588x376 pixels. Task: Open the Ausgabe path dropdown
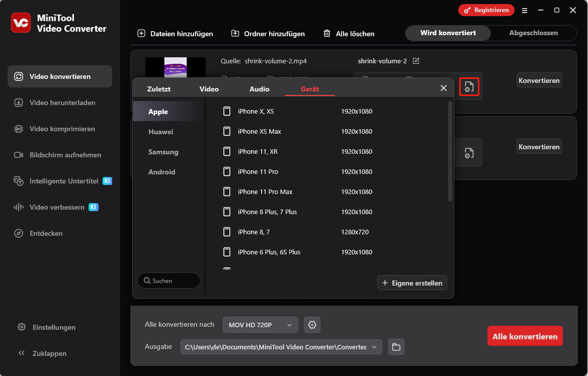pos(281,347)
